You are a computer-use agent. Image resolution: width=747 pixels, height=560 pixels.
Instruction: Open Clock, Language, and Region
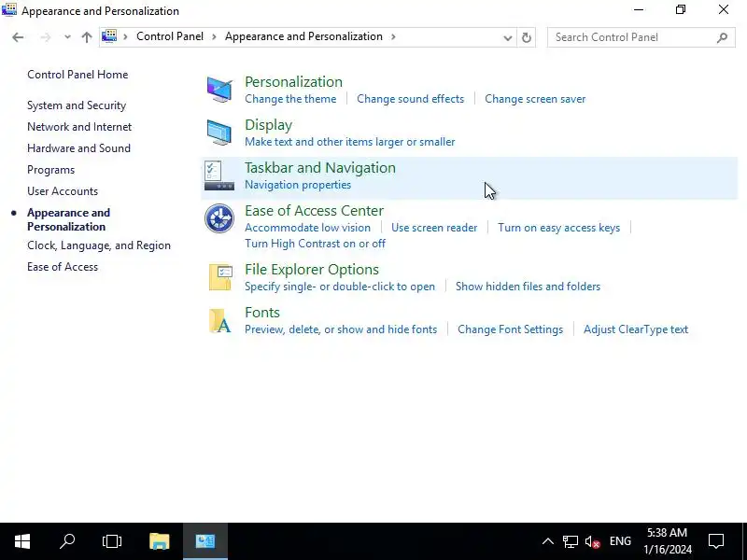pos(99,245)
